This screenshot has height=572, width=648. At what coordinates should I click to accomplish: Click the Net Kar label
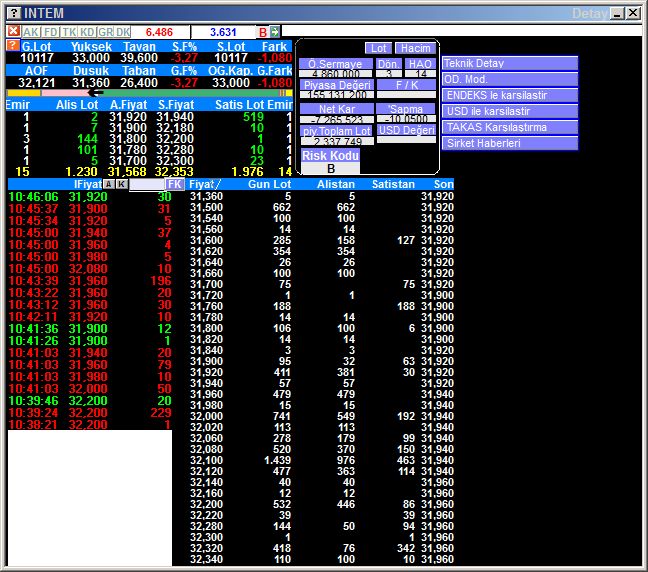[x=337, y=109]
